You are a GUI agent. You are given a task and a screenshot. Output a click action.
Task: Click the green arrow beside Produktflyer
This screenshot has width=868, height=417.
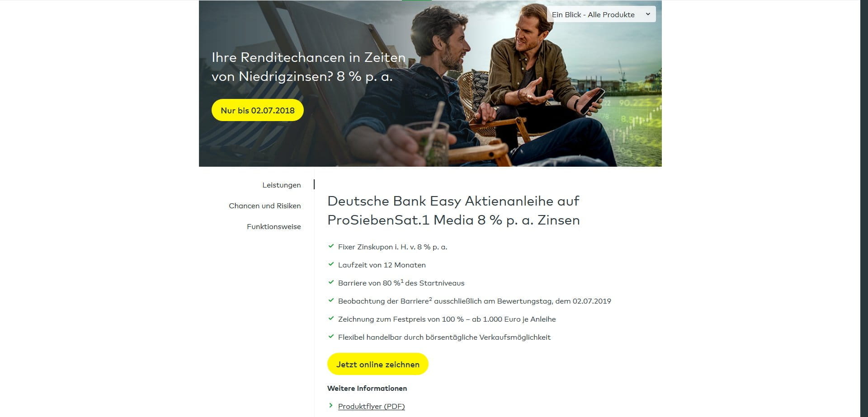(331, 406)
